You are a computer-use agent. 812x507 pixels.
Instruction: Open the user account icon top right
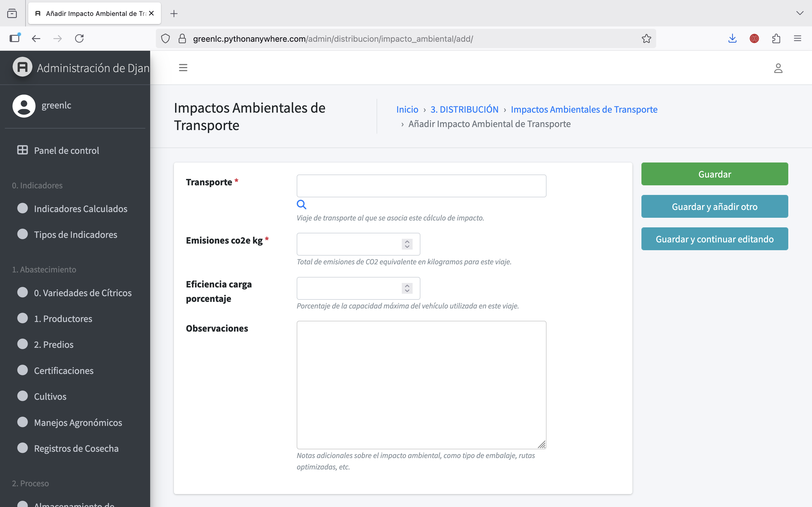coord(778,68)
